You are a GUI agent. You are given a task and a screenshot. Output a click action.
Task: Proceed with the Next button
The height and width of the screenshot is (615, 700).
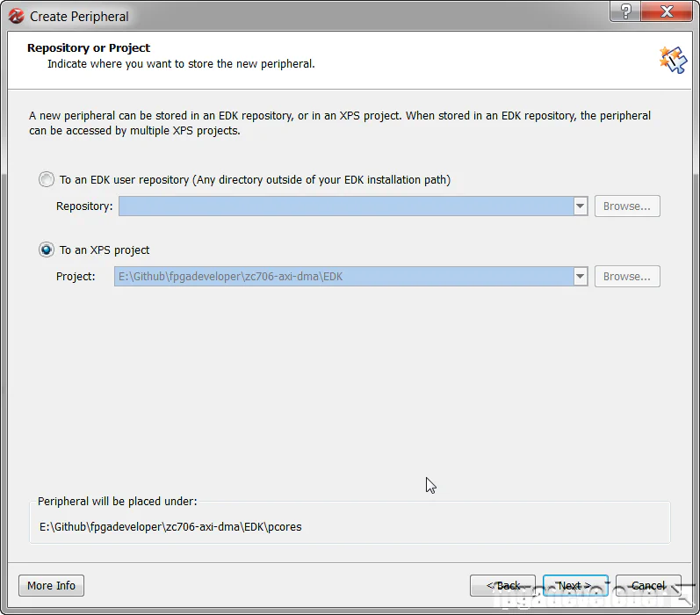[x=575, y=585]
